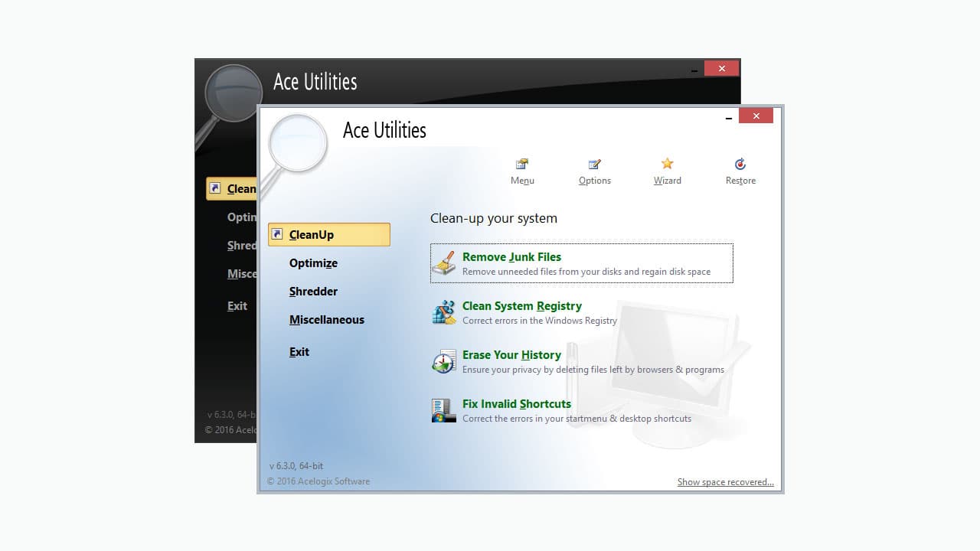Click the Fix Invalid Shortcuts heading
The image size is (980, 551).
[x=516, y=403]
